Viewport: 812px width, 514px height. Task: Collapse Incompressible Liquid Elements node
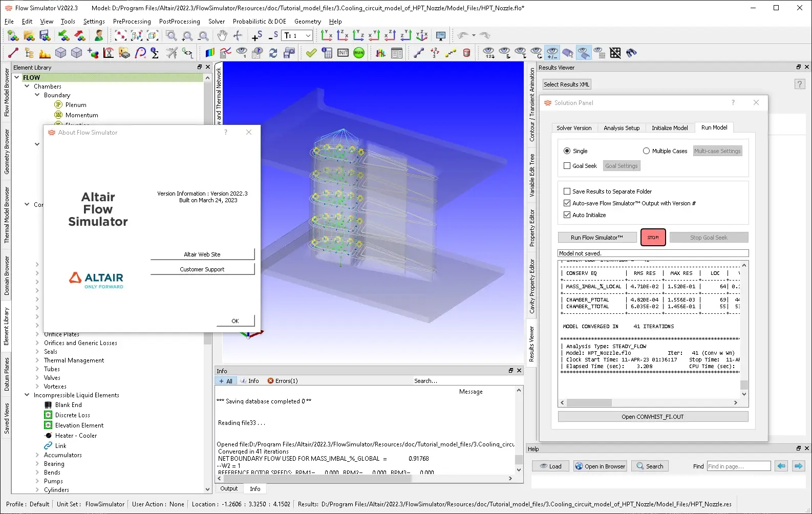pos(27,395)
